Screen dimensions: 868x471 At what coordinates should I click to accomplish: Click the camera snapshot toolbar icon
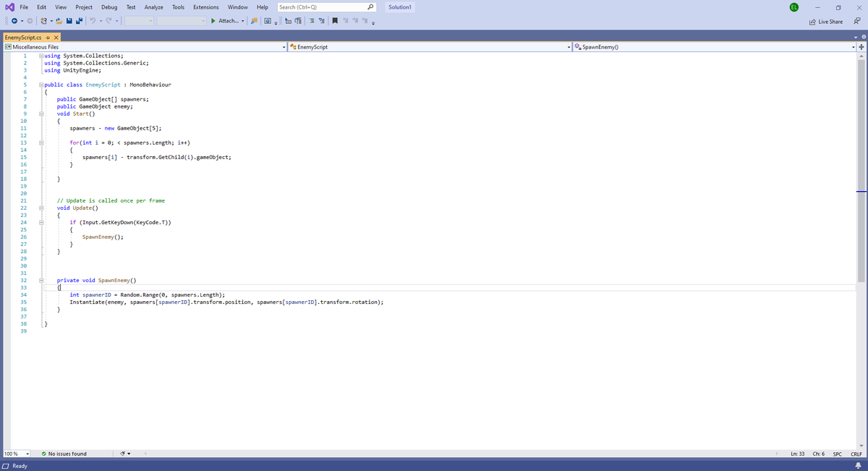click(x=267, y=21)
